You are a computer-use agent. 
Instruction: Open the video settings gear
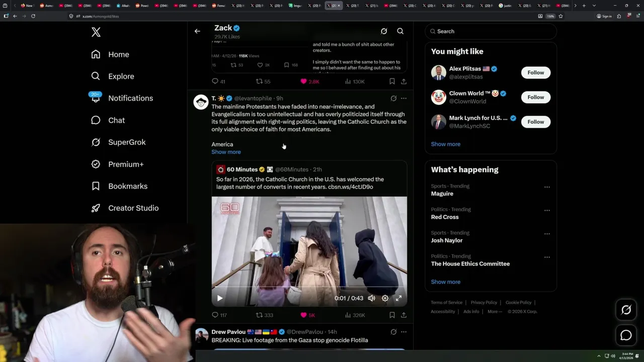tap(385, 298)
